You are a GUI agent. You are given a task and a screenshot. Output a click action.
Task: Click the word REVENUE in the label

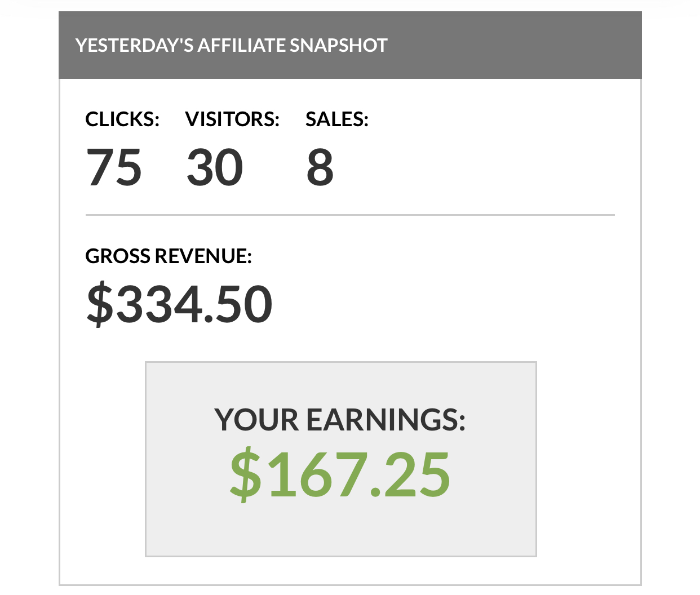tap(203, 256)
